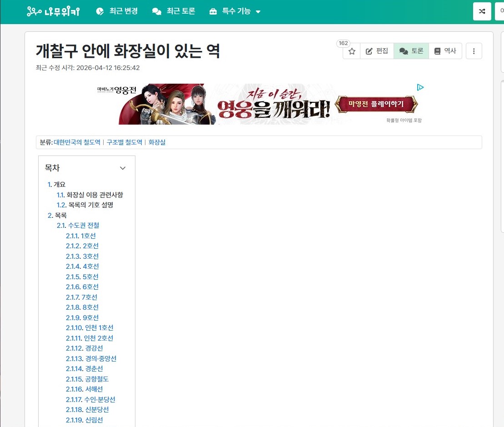Jump to 2.1.3. 3호선 section
Screen dimensions: 504x427
82,256
